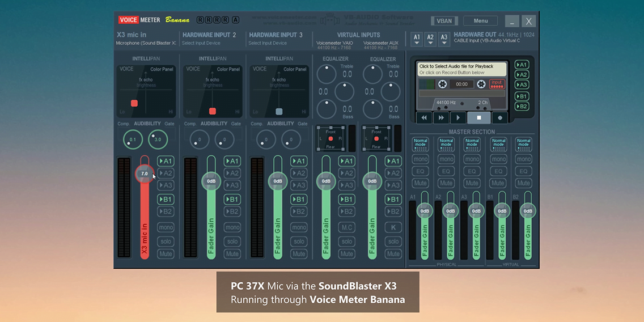Click the Voicemeeter AUX bass EQ knob
The height and width of the screenshot is (322, 644).
pos(372,109)
